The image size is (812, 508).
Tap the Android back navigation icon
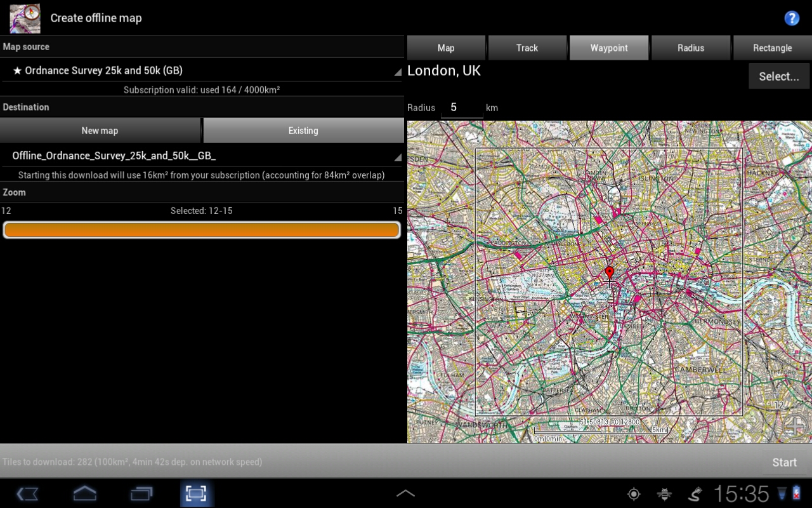click(x=28, y=493)
